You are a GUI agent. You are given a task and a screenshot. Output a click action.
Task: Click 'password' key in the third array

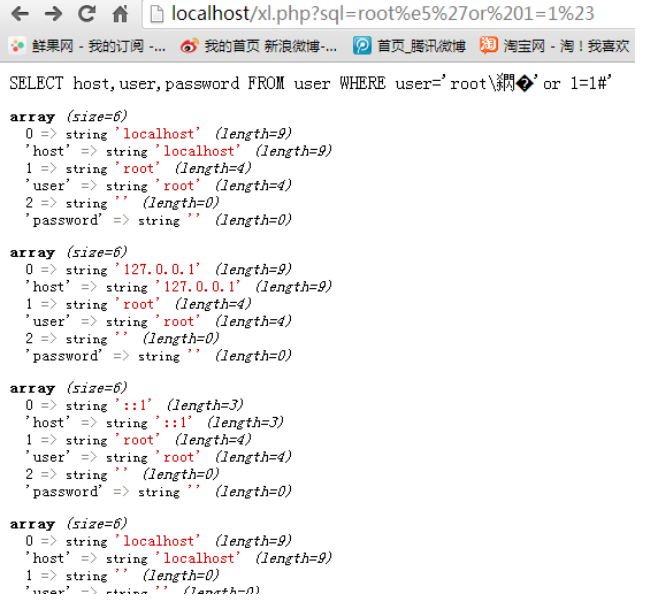pos(64,492)
